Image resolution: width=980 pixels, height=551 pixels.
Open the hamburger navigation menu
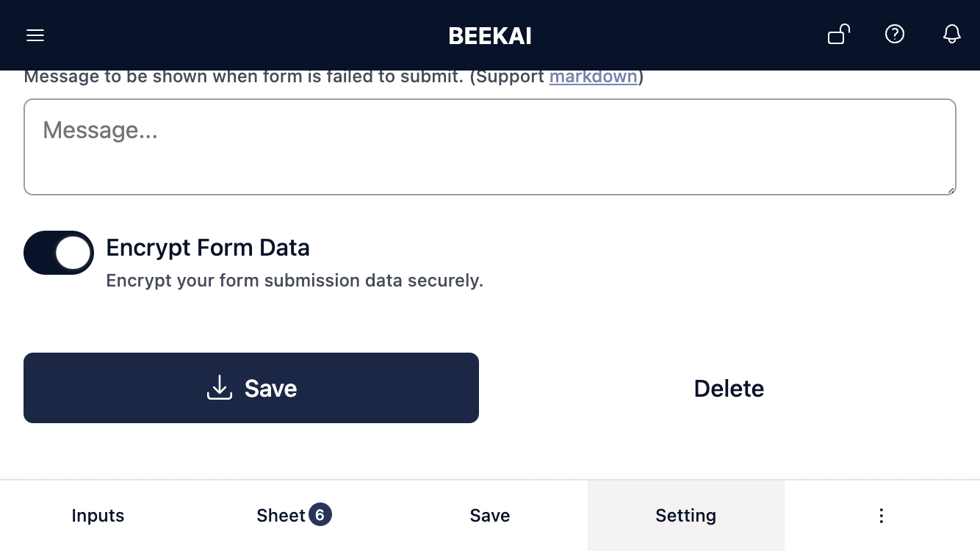point(35,35)
